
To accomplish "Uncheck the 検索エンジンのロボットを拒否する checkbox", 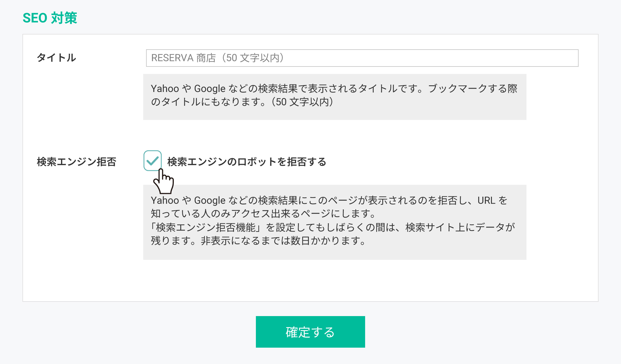I will [x=152, y=160].
